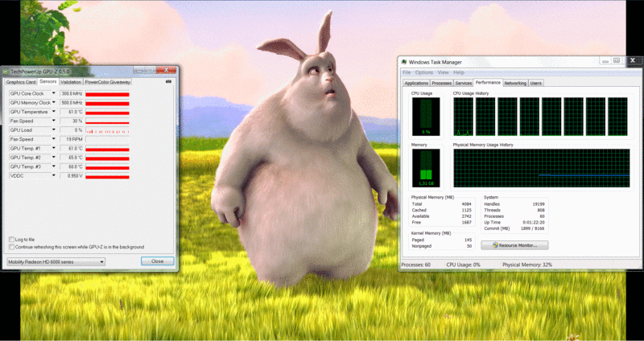This screenshot has width=644, height=341.
Task: Click the Handles value 19199
Action: [539, 204]
